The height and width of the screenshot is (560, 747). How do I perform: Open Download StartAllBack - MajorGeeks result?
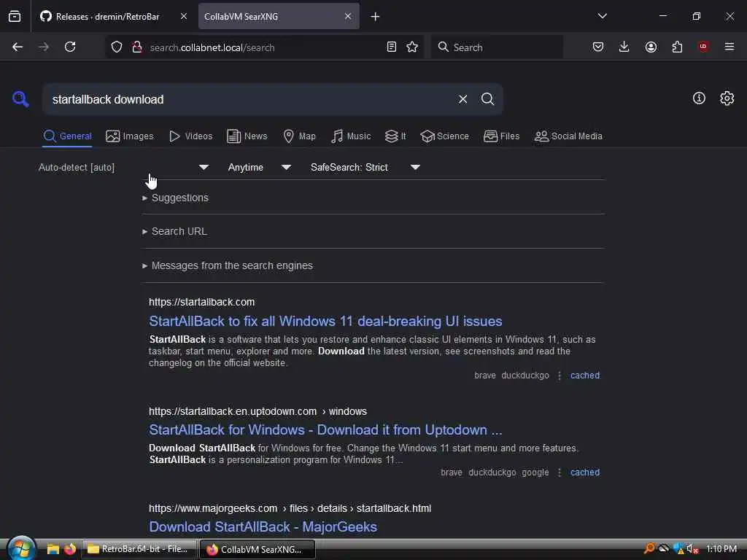click(263, 526)
